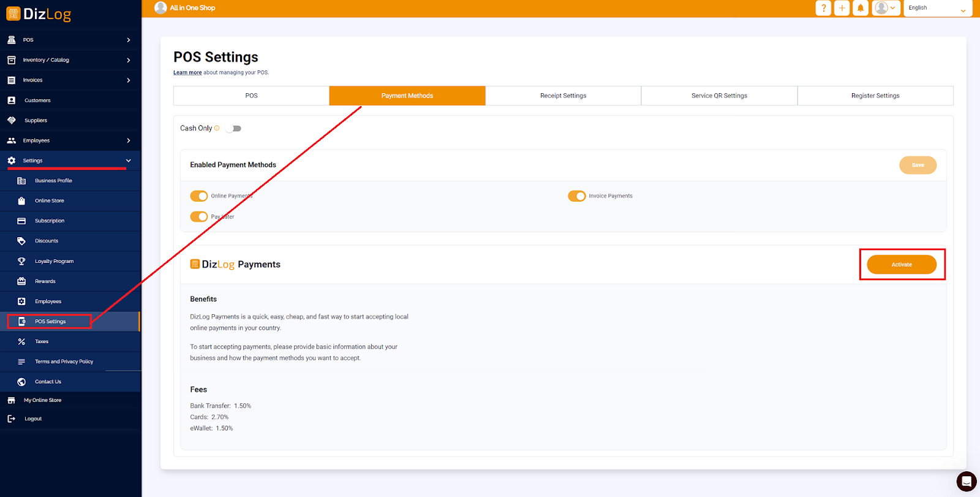Viewport: 980px width, 497px height.
Task: Click the Suppliers handshake icon
Action: (11, 121)
